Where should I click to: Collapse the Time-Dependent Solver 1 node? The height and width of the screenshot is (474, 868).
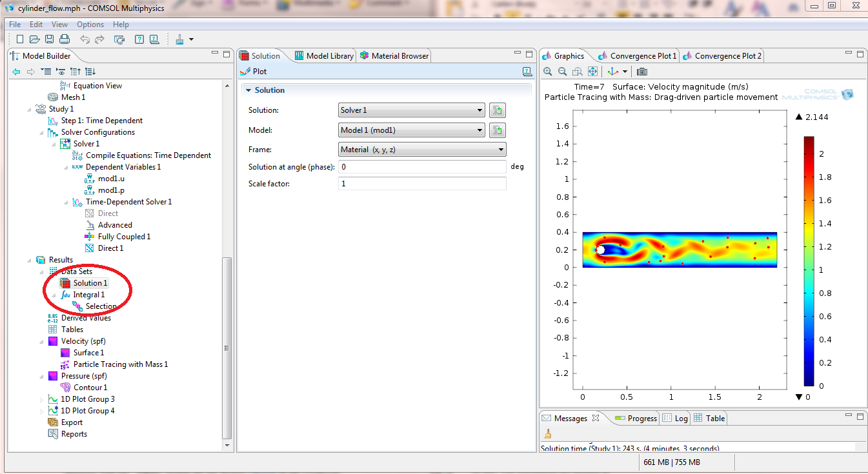tap(66, 202)
